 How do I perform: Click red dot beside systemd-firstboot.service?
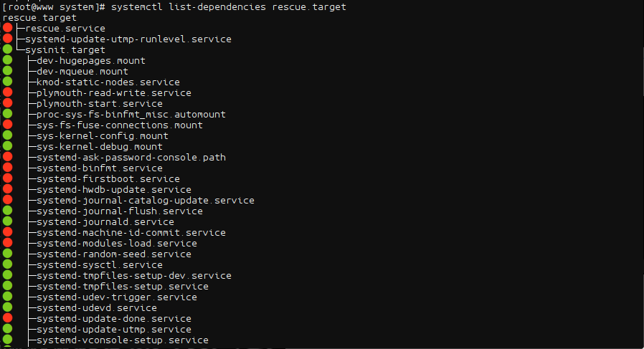[x=7, y=178]
